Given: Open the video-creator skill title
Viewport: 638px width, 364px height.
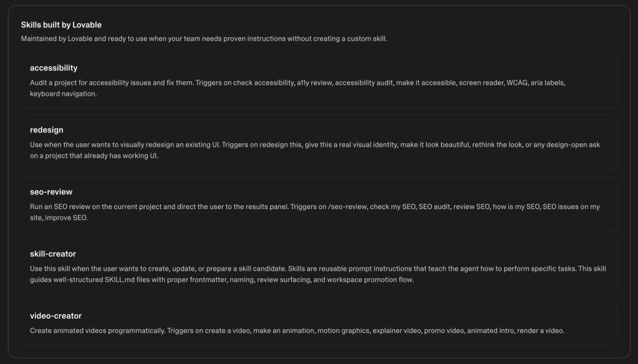Looking at the screenshot, I should 55,316.
